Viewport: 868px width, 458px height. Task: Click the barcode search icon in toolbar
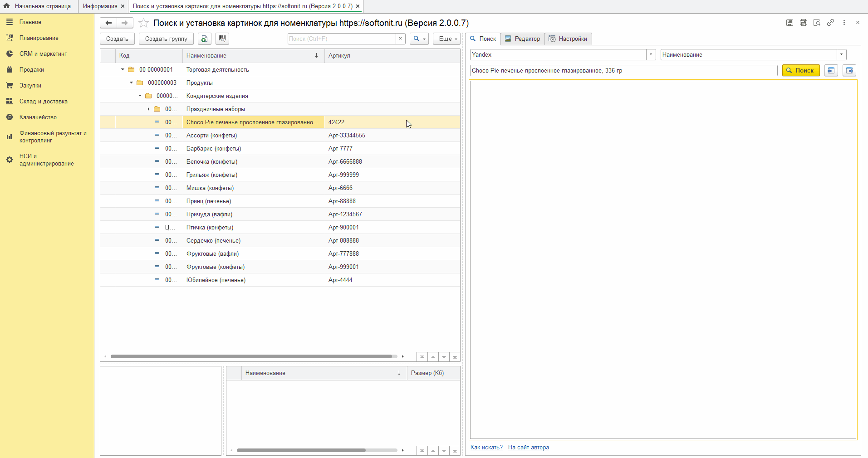222,39
